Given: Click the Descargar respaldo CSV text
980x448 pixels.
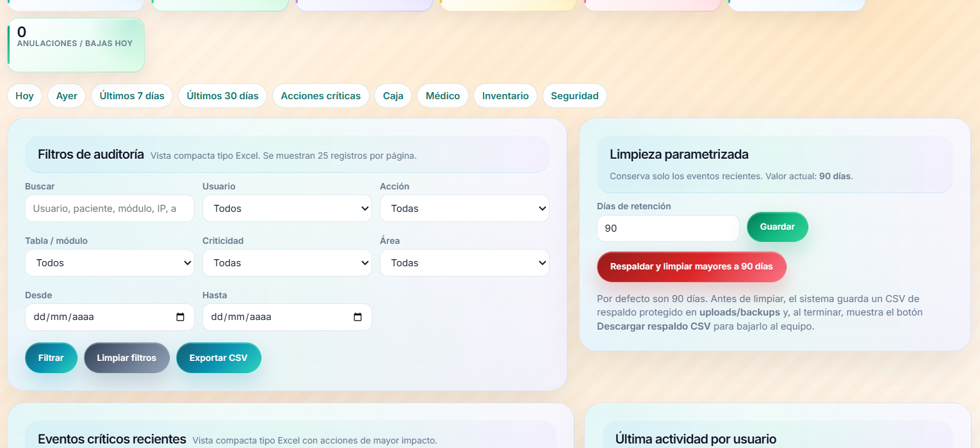Looking at the screenshot, I should (654, 326).
